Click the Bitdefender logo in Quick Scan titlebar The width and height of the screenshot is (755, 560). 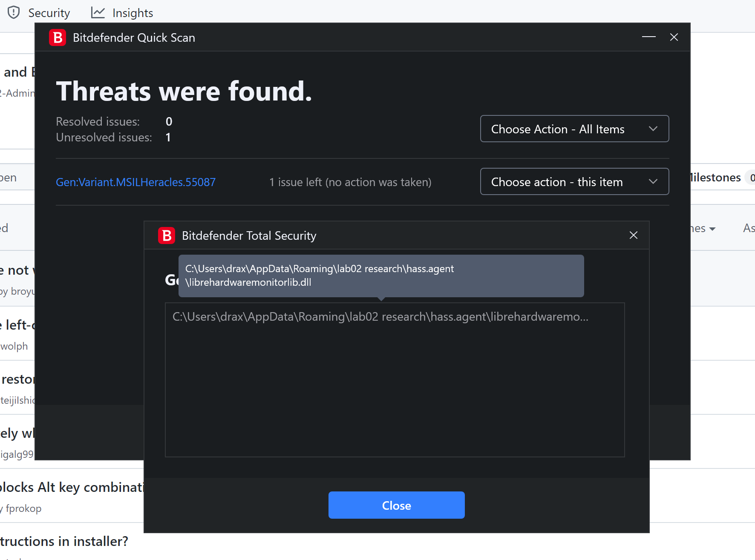pyautogui.click(x=58, y=37)
